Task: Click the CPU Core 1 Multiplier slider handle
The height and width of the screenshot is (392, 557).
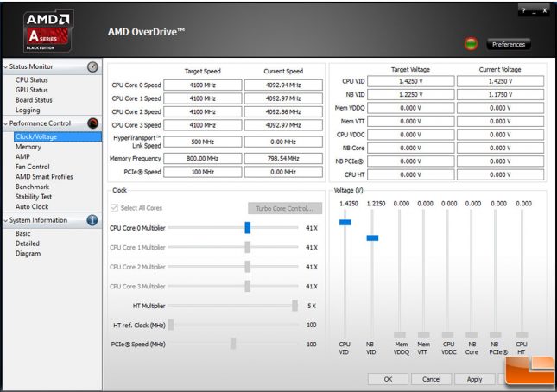Action: point(248,247)
